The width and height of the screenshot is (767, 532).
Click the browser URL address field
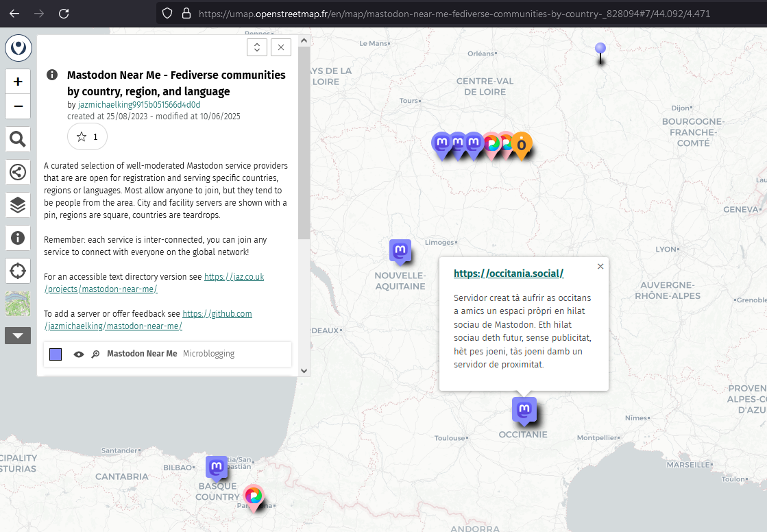coord(454,14)
